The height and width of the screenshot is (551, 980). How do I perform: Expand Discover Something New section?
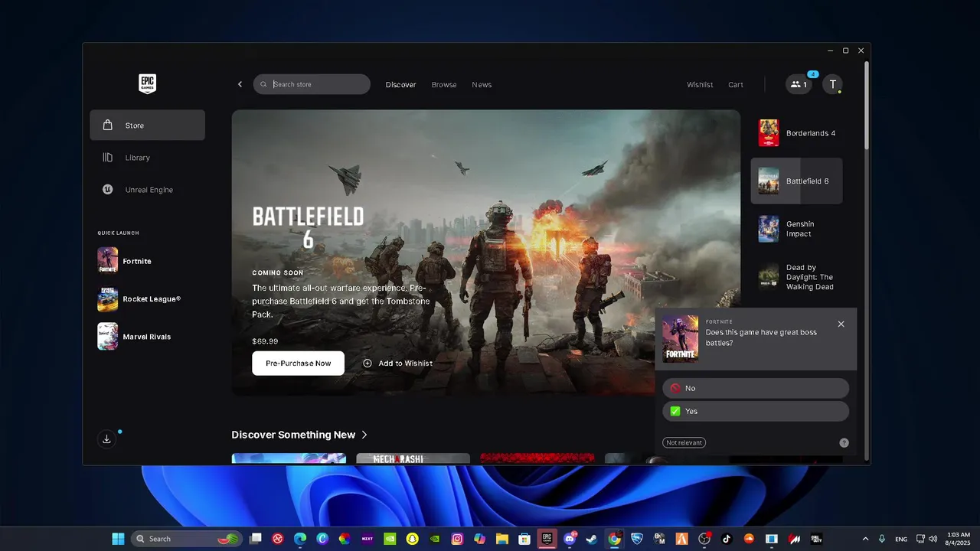click(x=299, y=435)
